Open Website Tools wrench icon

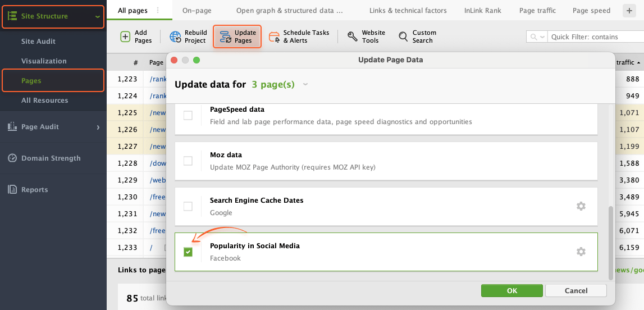pyautogui.click(x=353, y=37)
